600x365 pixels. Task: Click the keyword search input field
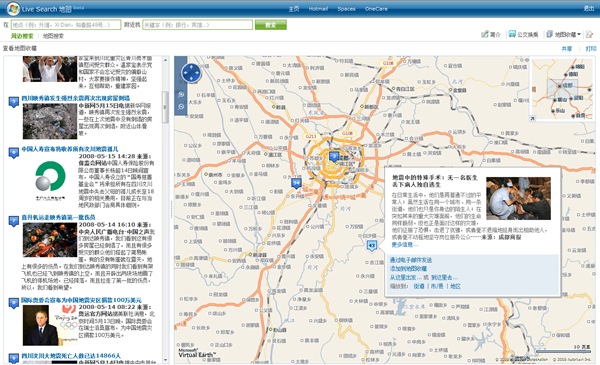(197, 25)
